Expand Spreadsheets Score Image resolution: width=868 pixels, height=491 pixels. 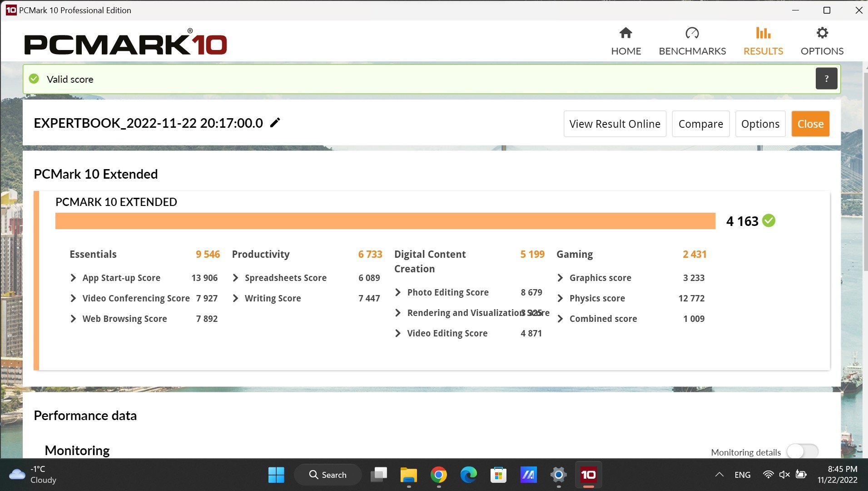click(235, 278)
